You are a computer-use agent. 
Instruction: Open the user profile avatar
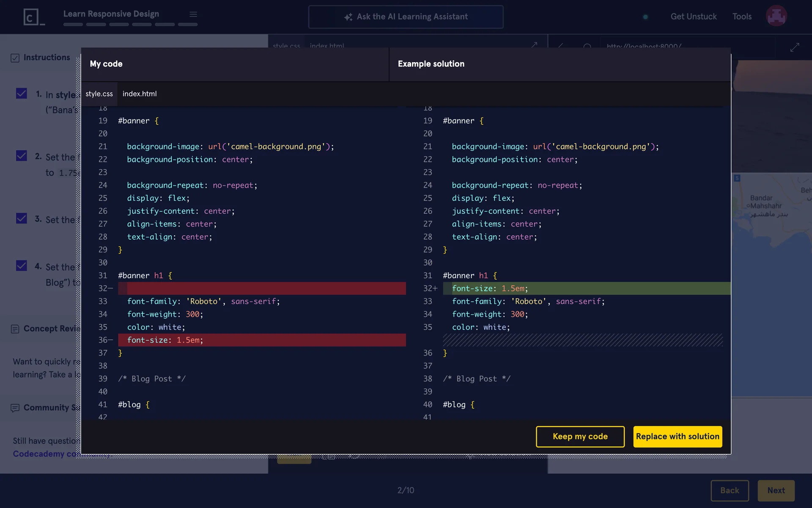[x=776, y=16]
